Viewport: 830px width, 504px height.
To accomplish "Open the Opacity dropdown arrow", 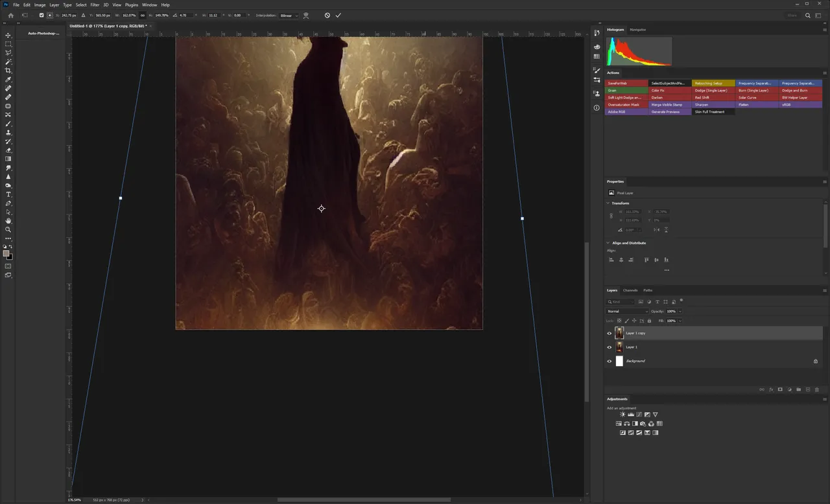I will point(680,311).
